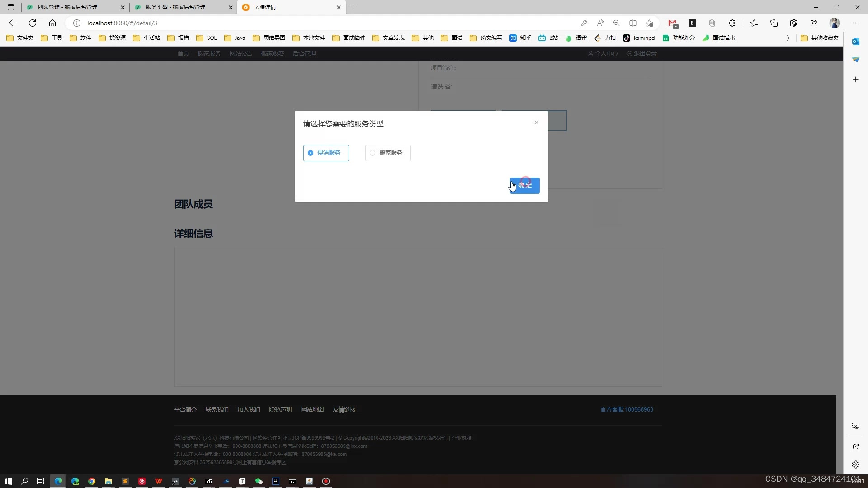This screenshot has height=488, width=868.
Task: Open 平台简介 footer link
Action: click(x=185, y=410)
